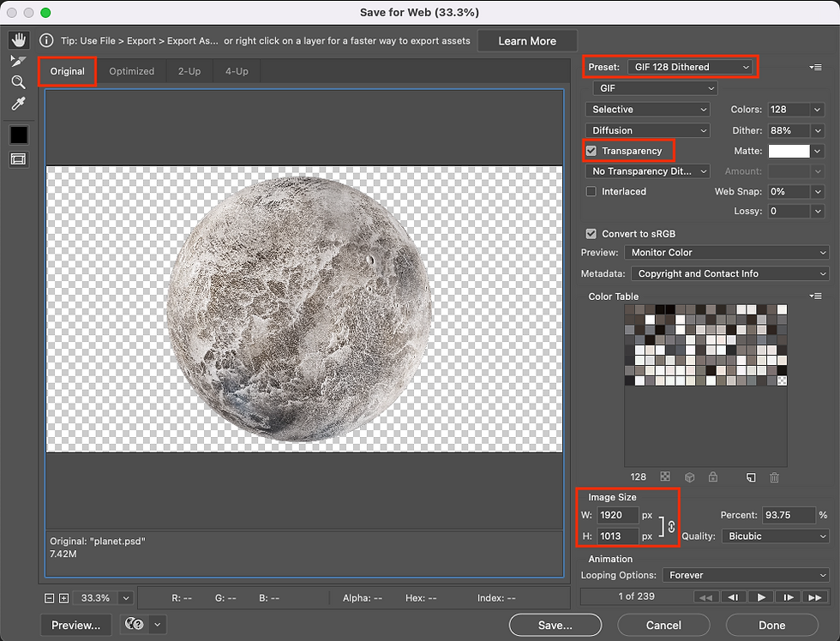The width and height of the screenshot is (840, 641).
Task: Toggle slices visibility with toolbar icon
Action: pos(19,159)
